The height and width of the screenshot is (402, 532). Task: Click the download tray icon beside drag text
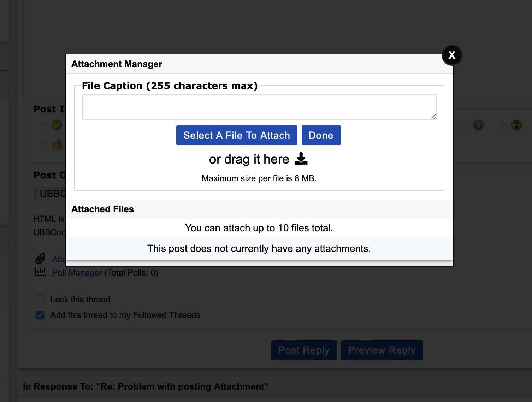(x=301, y=159)
